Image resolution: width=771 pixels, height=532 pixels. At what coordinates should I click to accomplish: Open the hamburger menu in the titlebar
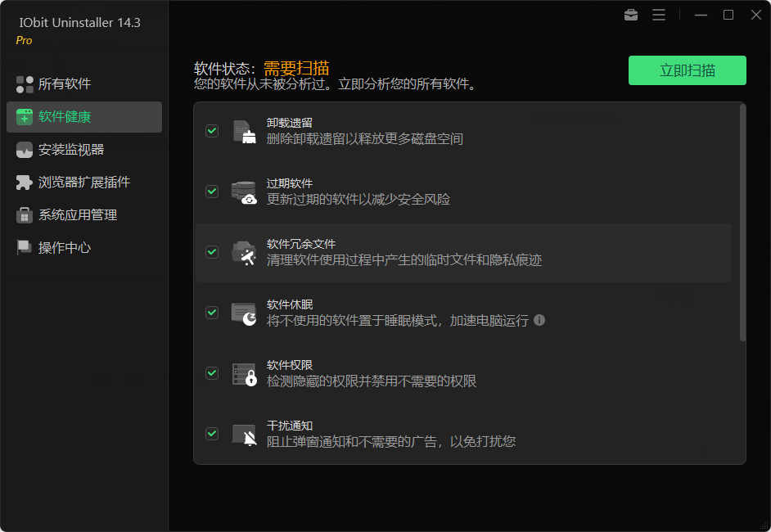(x=659, y=15)
